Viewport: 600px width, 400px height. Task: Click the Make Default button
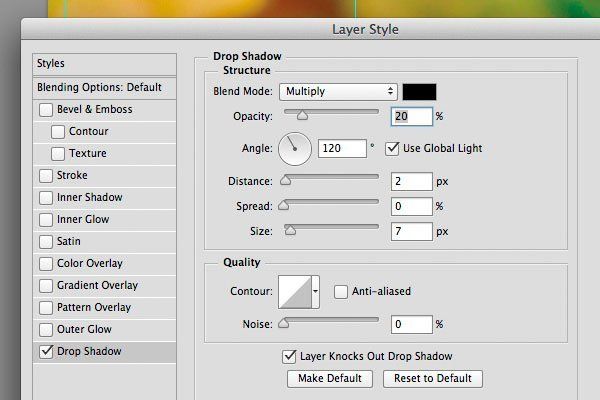(330, 379)
